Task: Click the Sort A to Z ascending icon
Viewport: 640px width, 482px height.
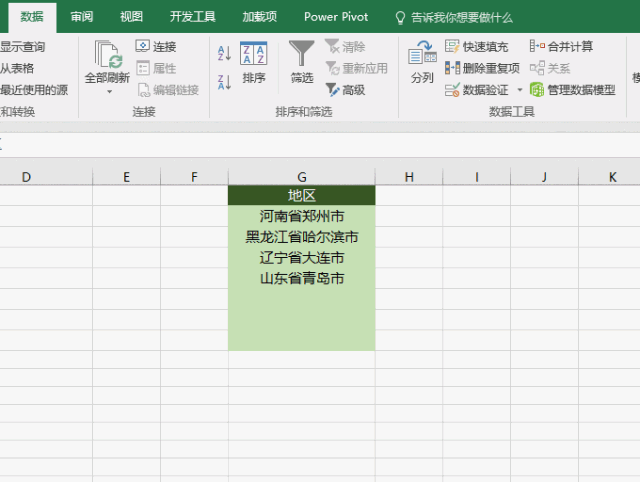Action: (224, 53)
